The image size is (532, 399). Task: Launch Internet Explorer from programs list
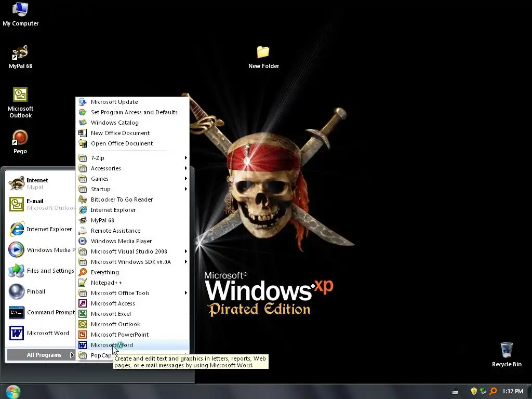click(132, 210)
